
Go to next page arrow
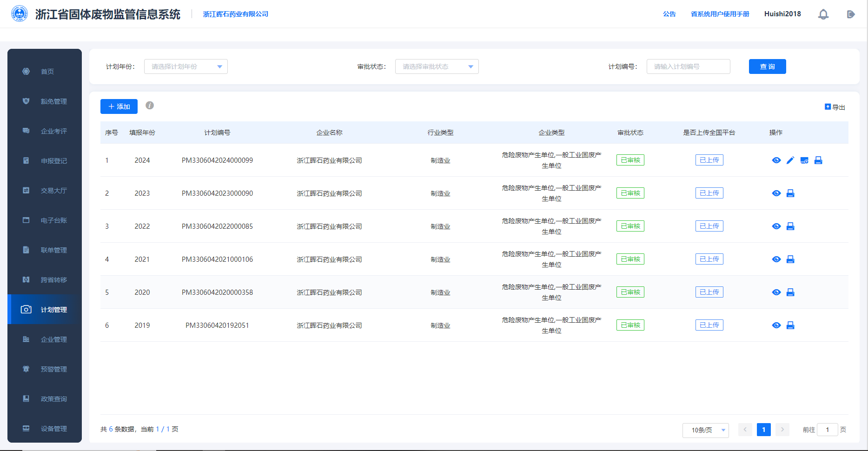coord(782,430)
